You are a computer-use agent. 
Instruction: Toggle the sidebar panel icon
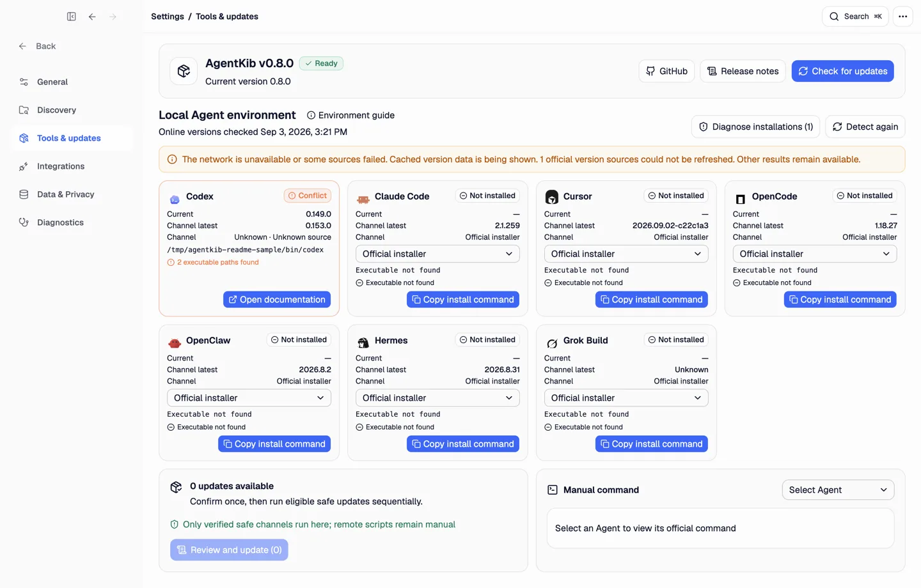point(72,17)
